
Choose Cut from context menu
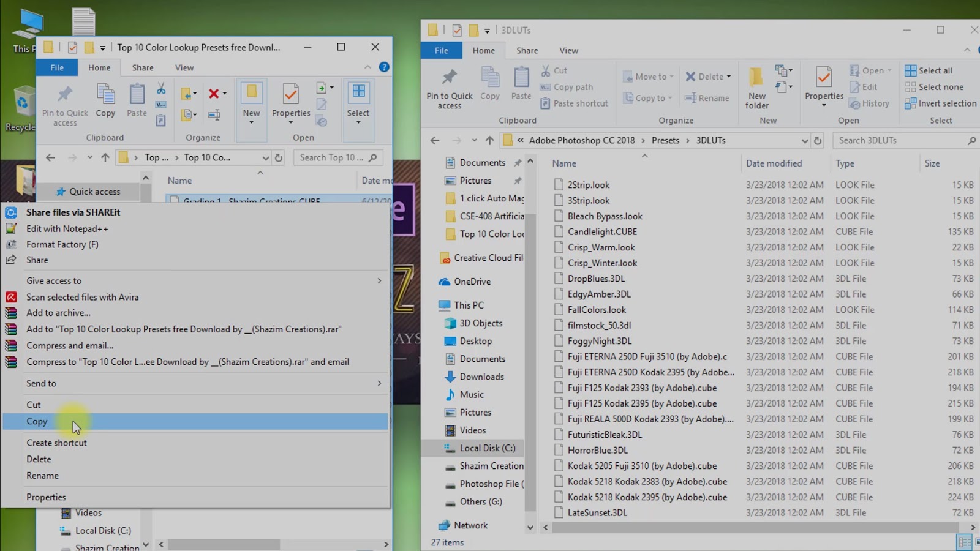[195, 405]
